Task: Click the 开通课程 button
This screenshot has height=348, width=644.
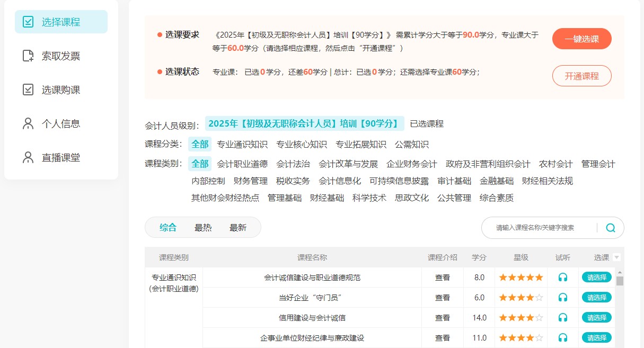Action: tap(581, 76)
